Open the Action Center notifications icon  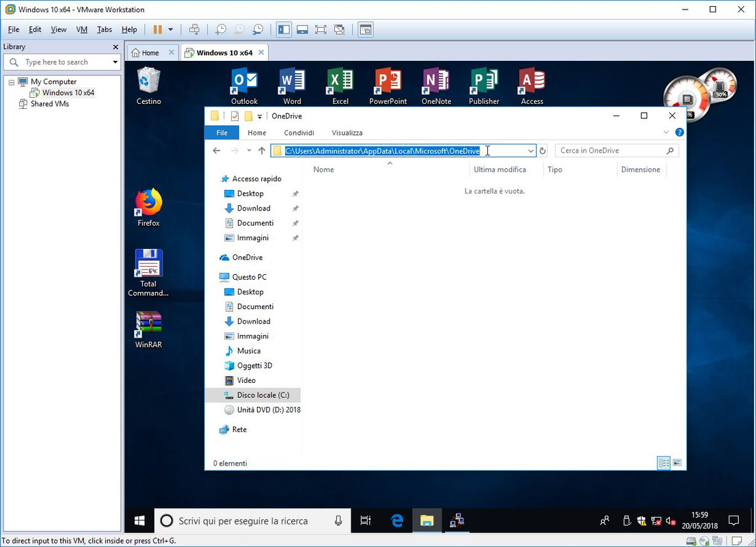click(x=734, y=520)
